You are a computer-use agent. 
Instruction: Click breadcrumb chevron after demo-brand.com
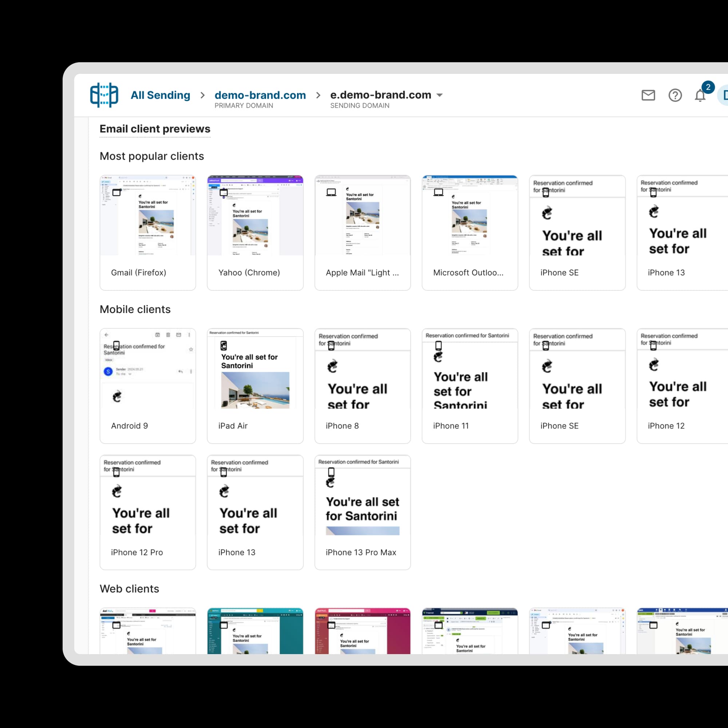pyautogui.click(x=318, y=95)
